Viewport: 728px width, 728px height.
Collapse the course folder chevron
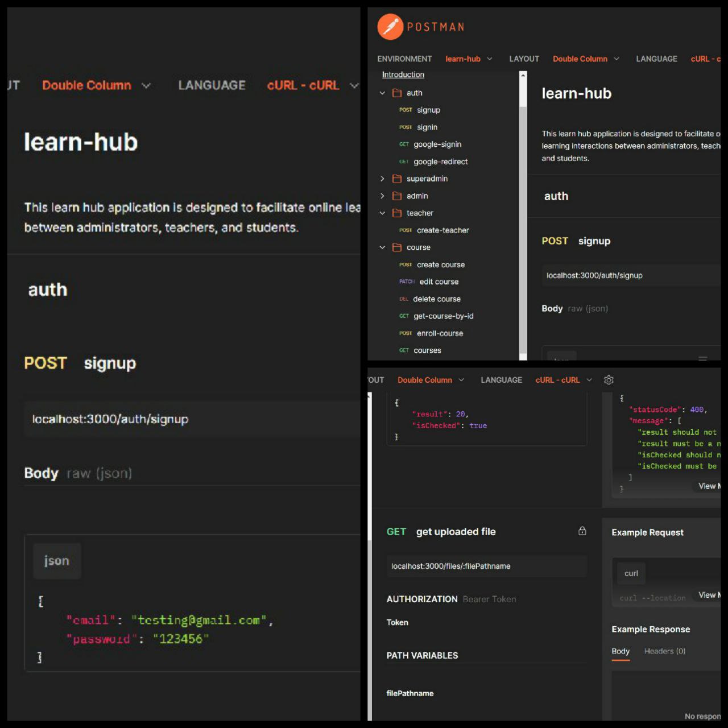point(382,247)
